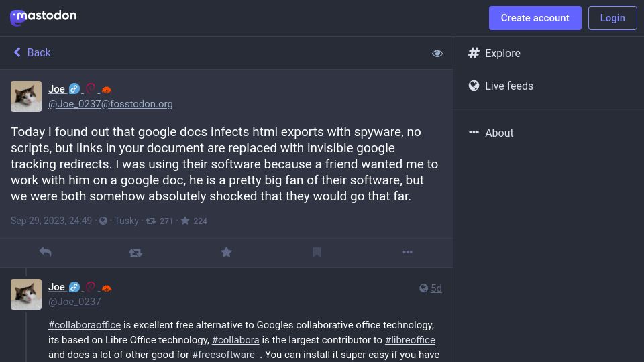Open the Mastodon logo home link
Image resolution: width=644 pixels, height=362 pixels.
pyautogui.click(x=43, y=17)
